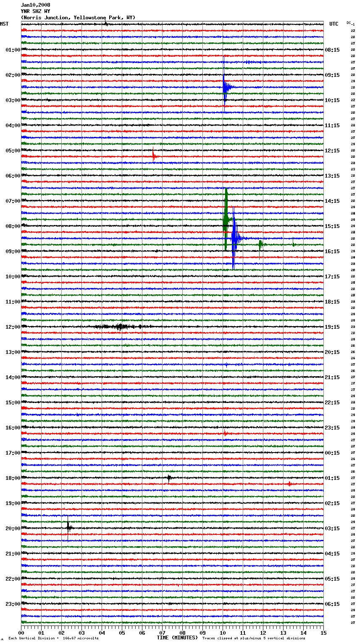Select the 16:00 MST time label
This screenshot has width=357, height=644.
coord(13,428)
